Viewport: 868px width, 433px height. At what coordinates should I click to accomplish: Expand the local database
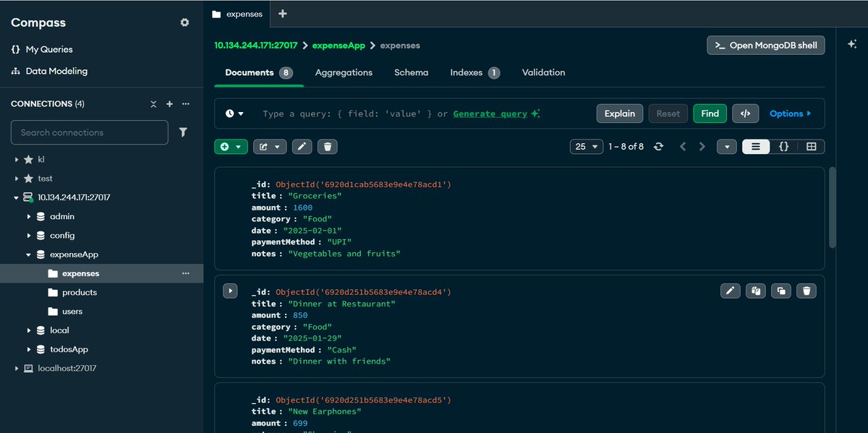tap(29, 330)
